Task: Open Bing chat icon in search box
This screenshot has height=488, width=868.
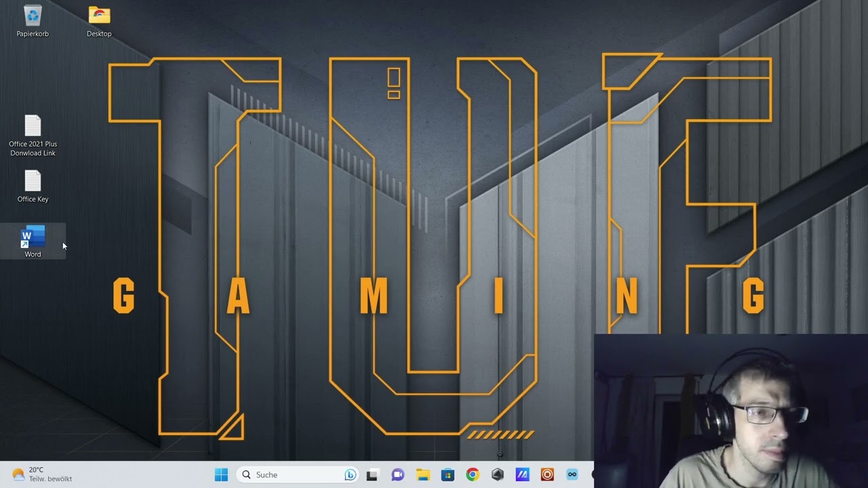Action: (x=350, y=474)
